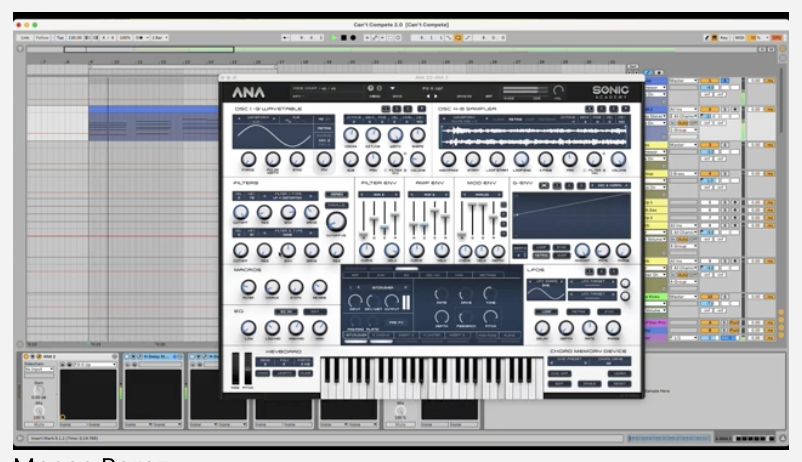This screenshot has height=462, width=802.
Task: Toggle the LFO Sync button
Action: tap(609, 312)
